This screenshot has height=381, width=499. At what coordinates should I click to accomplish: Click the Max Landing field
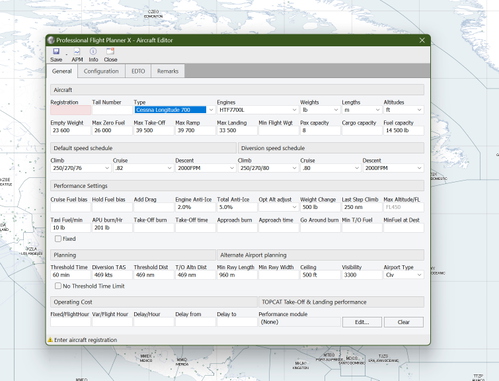tap(237, 131)
